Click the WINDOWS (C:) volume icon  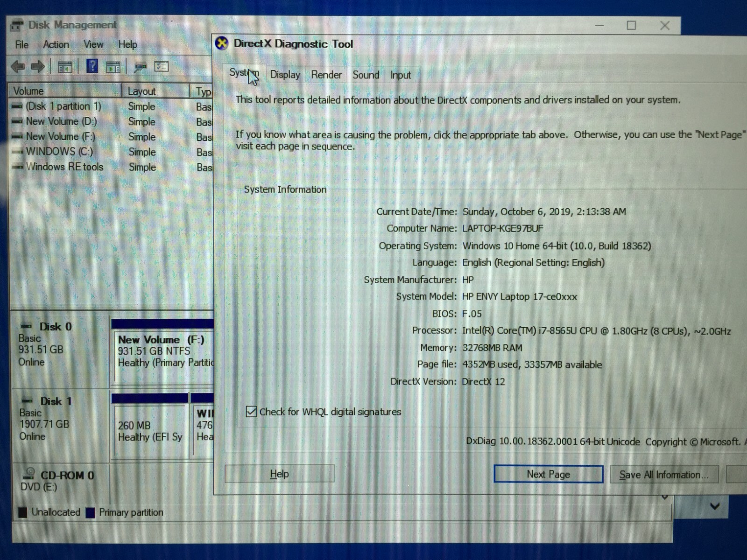18,151
